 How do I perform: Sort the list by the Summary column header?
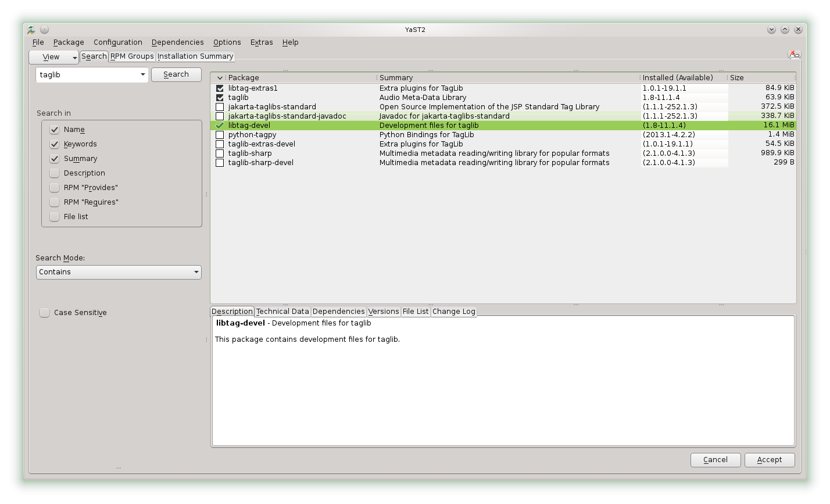[509, 78]
